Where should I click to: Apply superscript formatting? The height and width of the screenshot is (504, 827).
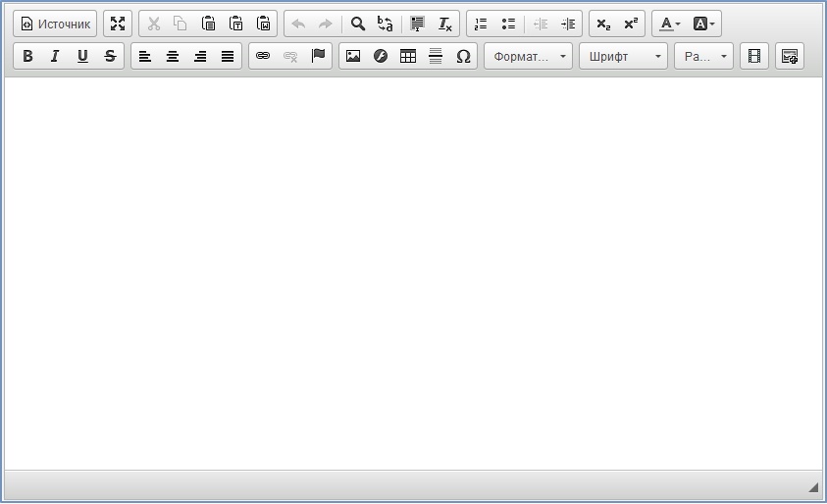[631, 24]
